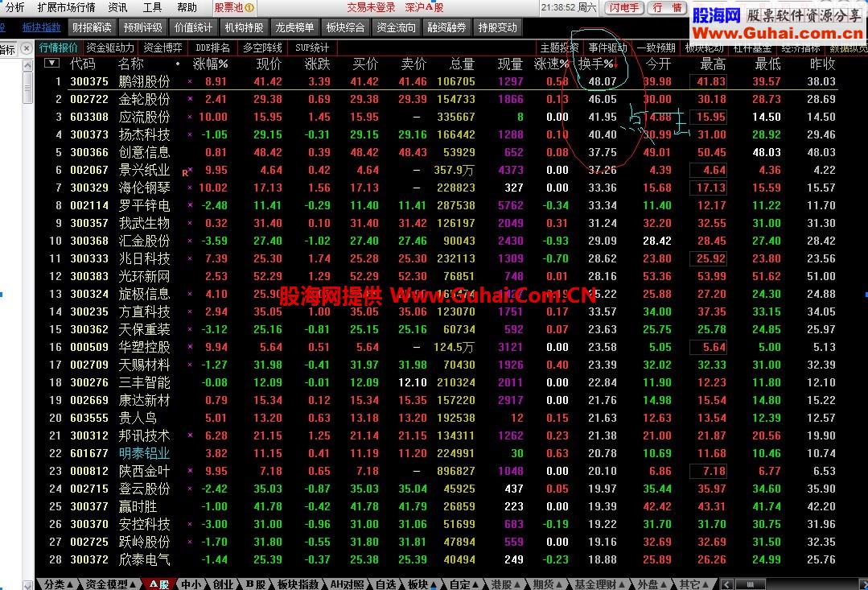Select the 金轮股份 stock row
The width and height of the screenshot is (868, 590).
(437, 99)
